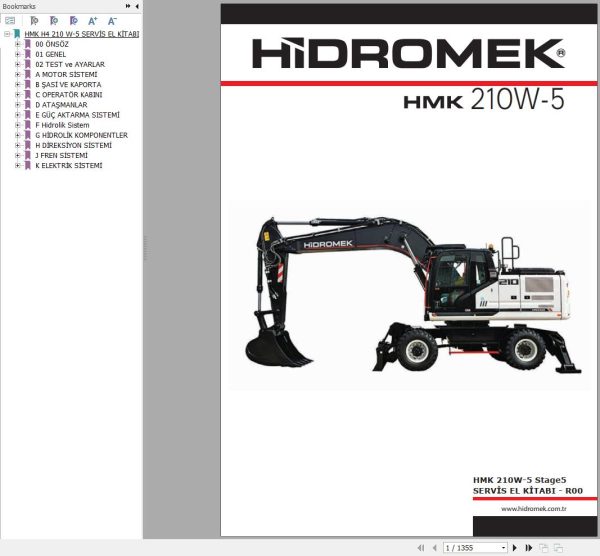Select the 02 TEST ve AYARLAR bookmark
600x556 pixels.
pos(70,64)
